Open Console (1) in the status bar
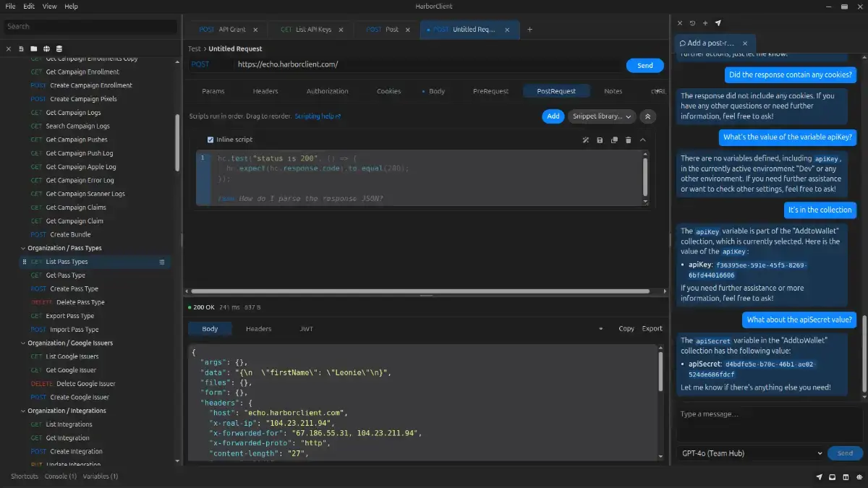 click(61, 476)
